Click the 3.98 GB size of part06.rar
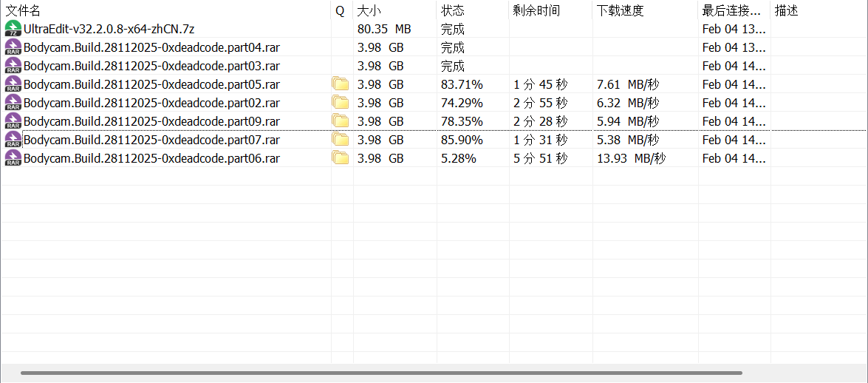Image resolution: width=868 pixels, height=383 pixels. (380, 158)
